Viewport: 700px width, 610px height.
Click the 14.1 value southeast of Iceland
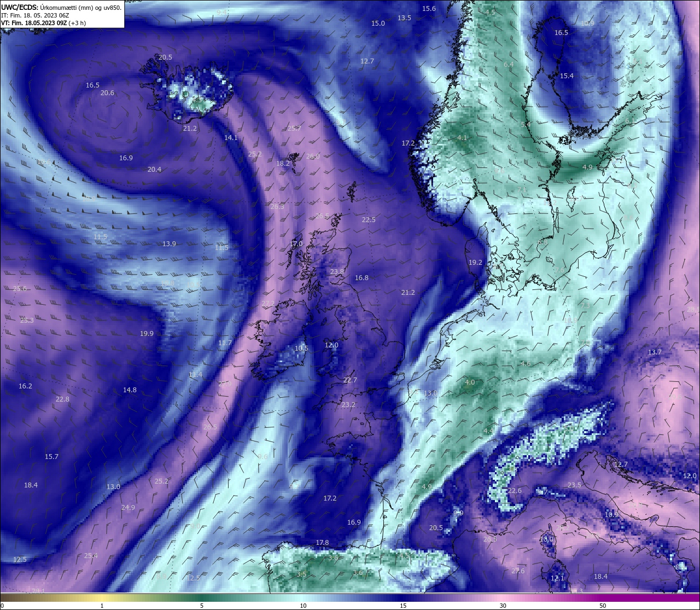(231, 138)
